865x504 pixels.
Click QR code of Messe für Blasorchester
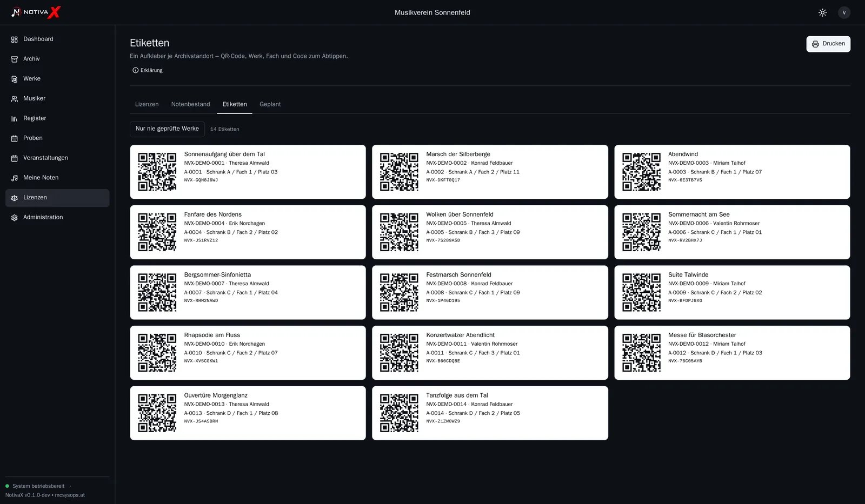[641, 353]
